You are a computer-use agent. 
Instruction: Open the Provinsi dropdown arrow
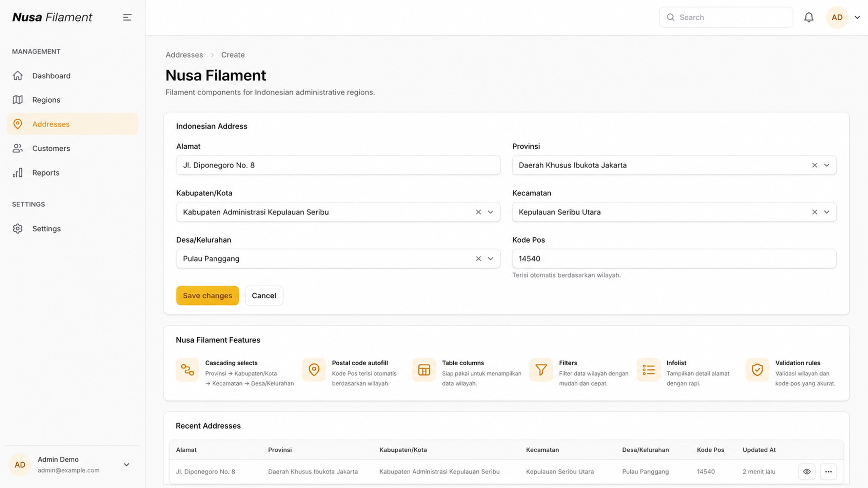(827, 165)
